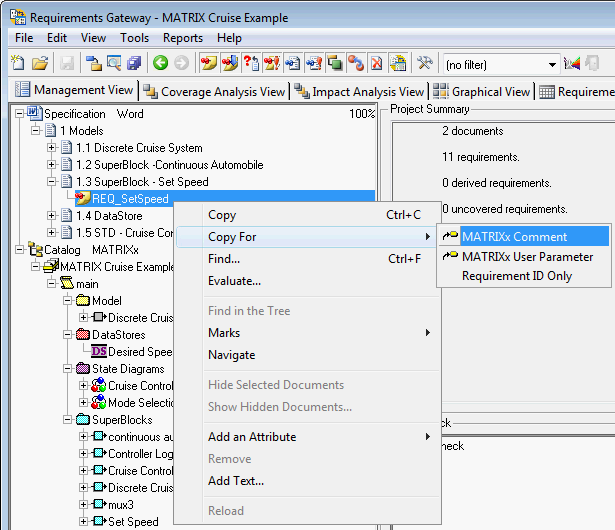Click the new project toolbar icon
Viewport: 615px width, 530px height.
(x=19, y=63)
